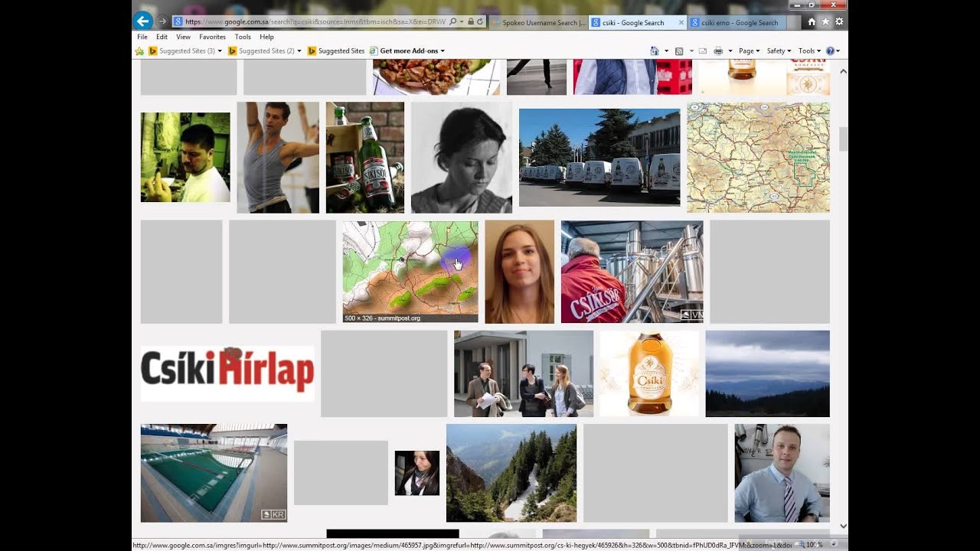Viewport: 980px width, 551px height.
Task: Open the Safety dropdown menu
Action: [779, 51]
